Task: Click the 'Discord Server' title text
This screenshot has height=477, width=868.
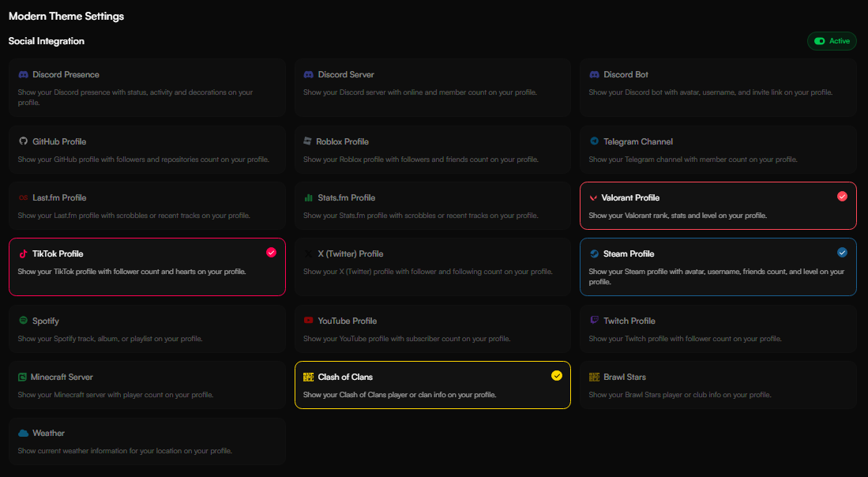Action: pyautogui.click(x=345, y=74)
